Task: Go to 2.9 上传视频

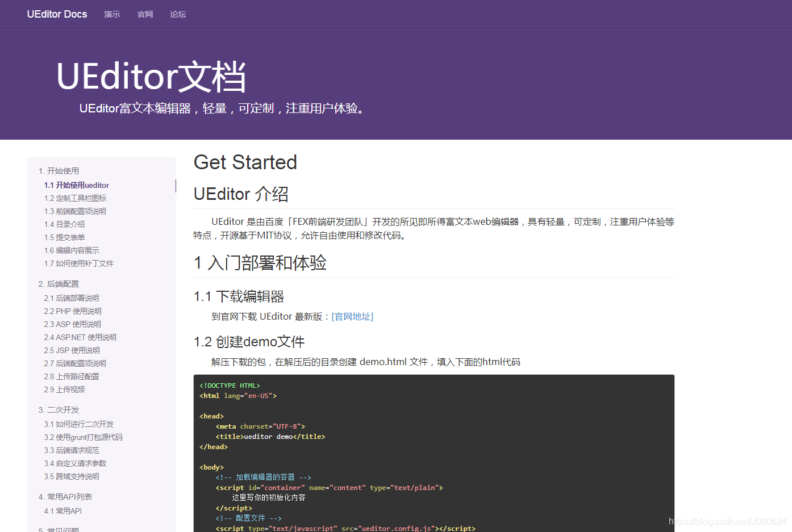Action: tap(64, 389)
